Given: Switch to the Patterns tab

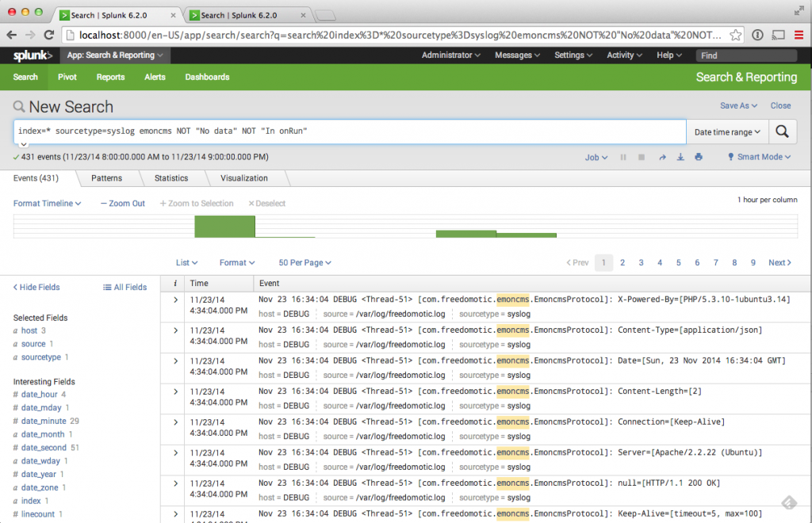Looking at the screenshot, I should (x=106, y=178).
